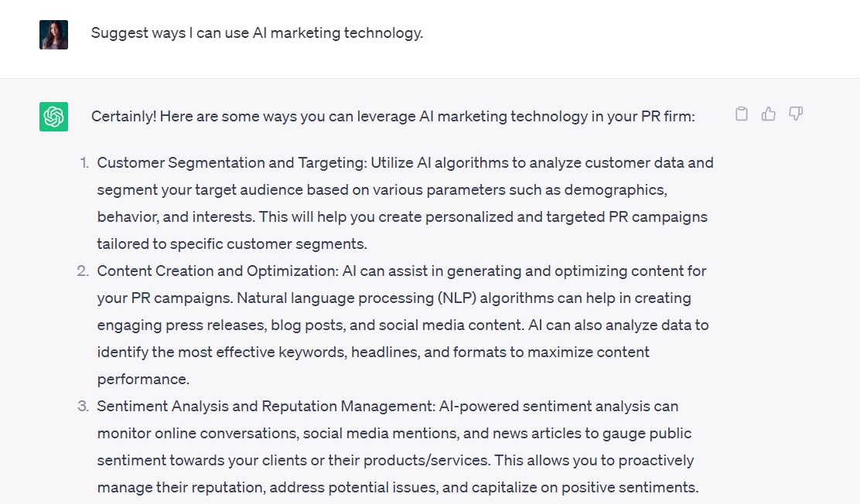Give the response a thumbs down
Screen dimensions: 860x504
[x=796, y=114]
